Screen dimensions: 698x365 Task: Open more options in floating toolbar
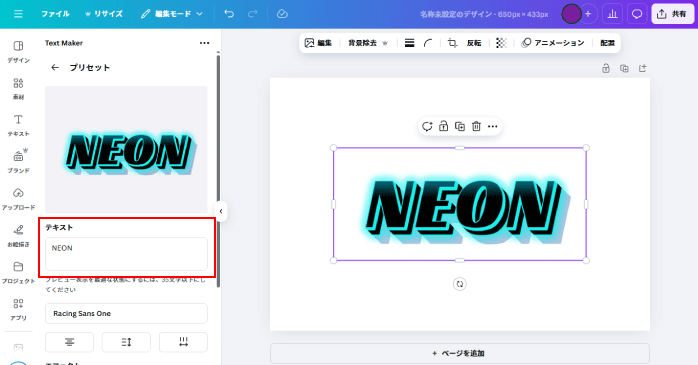pos(492,126)
